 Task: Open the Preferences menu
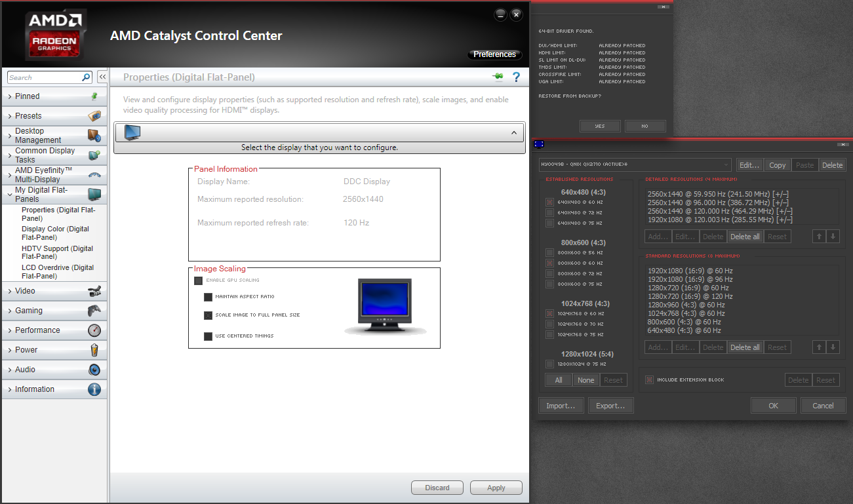494,54
